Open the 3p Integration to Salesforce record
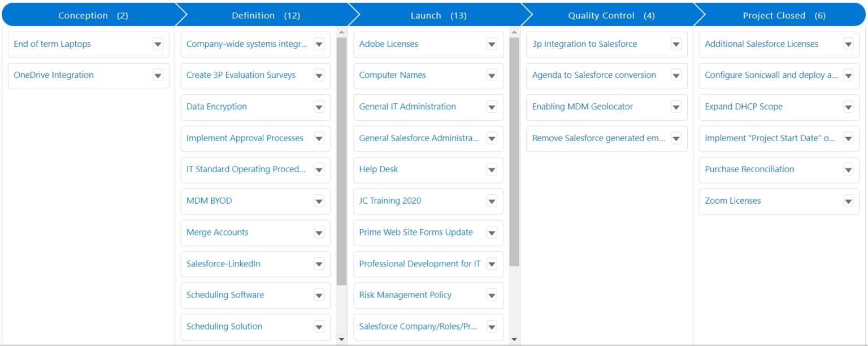The height and width of the screenshot is (346, 868). (x=584, y=44)
